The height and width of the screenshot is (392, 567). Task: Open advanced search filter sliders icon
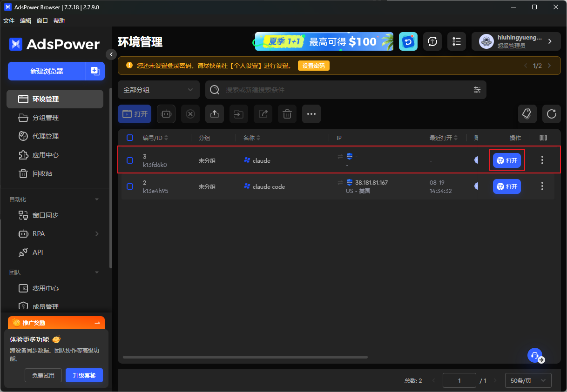tap(477, 90)
